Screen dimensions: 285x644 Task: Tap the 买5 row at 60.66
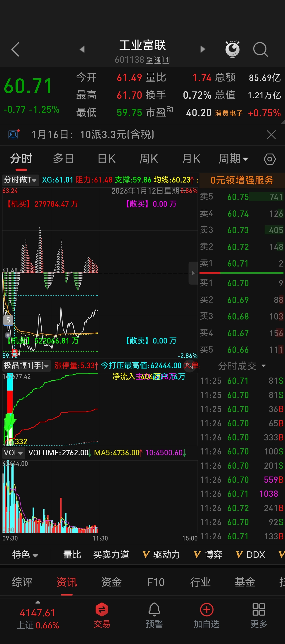tap(242, 349)
